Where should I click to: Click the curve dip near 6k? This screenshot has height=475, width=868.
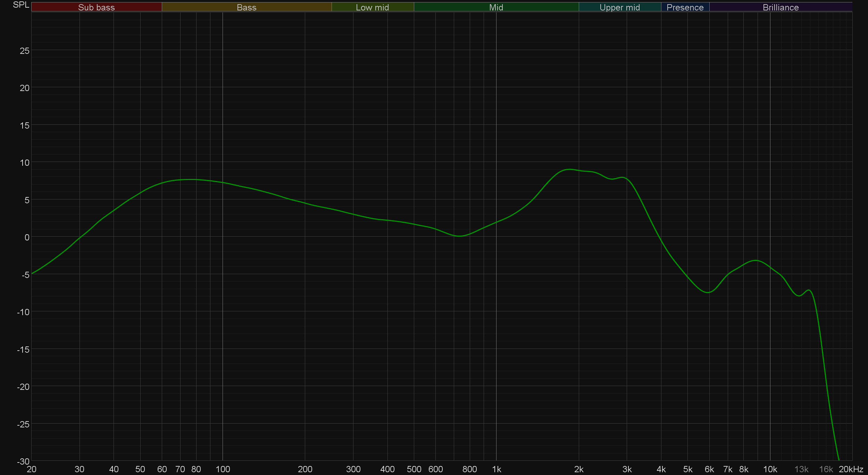(x=708, y=292)
